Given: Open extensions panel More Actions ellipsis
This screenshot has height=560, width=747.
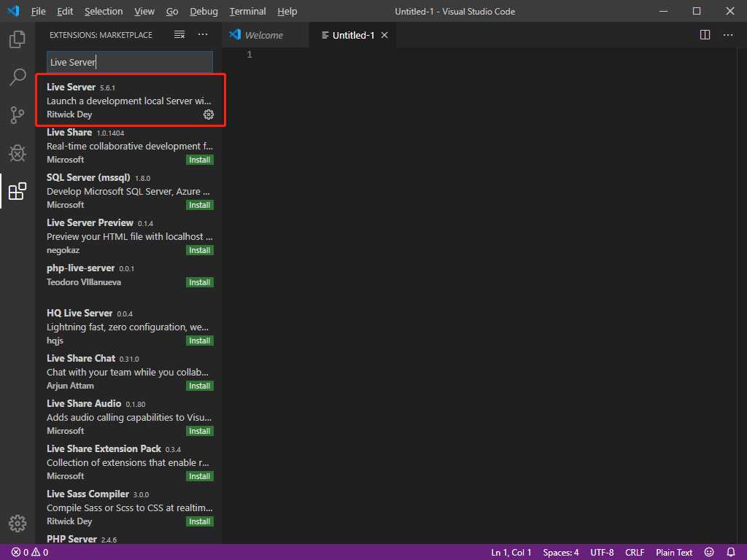Looking at the screenshot, I should click(x=203, y=35).
